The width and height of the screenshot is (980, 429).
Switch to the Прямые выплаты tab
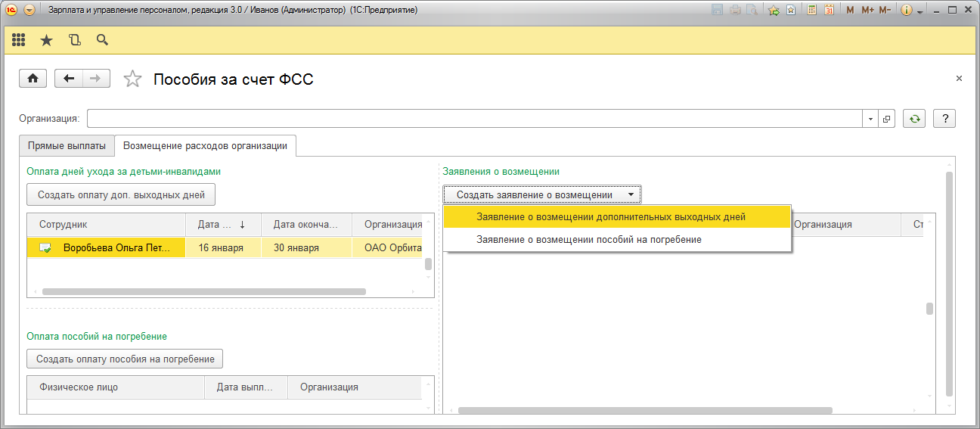pyautogui.click(x=67, y=145)
